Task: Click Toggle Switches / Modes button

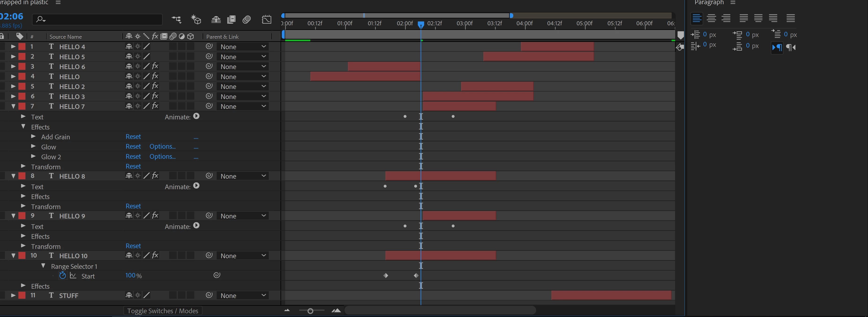Action: 163,311
